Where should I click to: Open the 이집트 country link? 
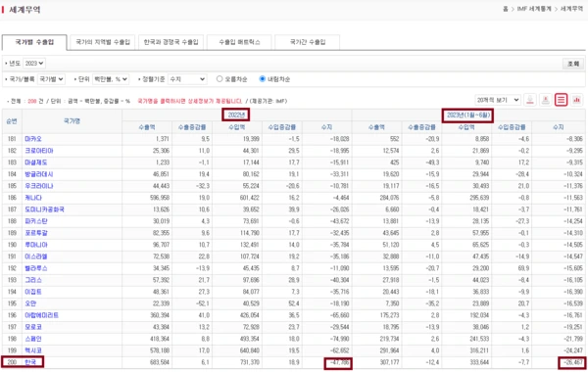[33, 292]
